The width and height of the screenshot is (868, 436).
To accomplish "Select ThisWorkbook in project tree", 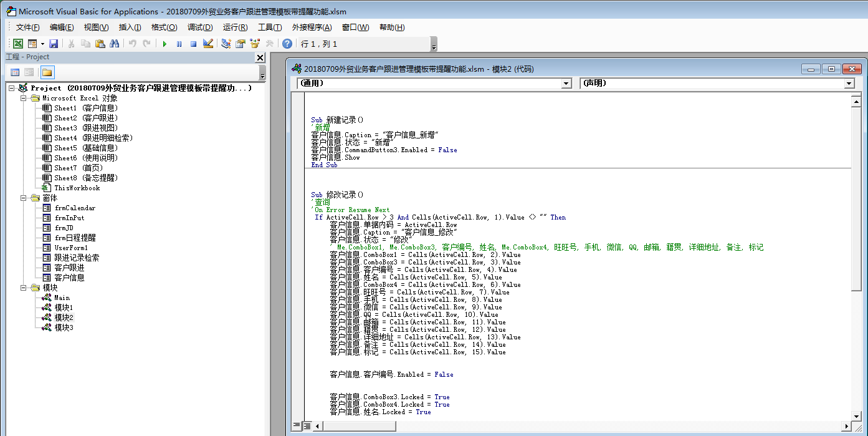I will tap(77, 188).
